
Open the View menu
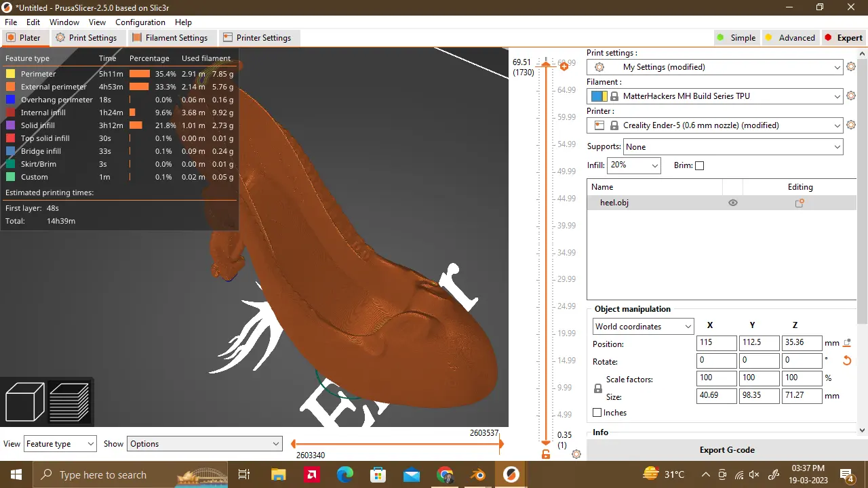pyautogui.click(x=97, y=22)
